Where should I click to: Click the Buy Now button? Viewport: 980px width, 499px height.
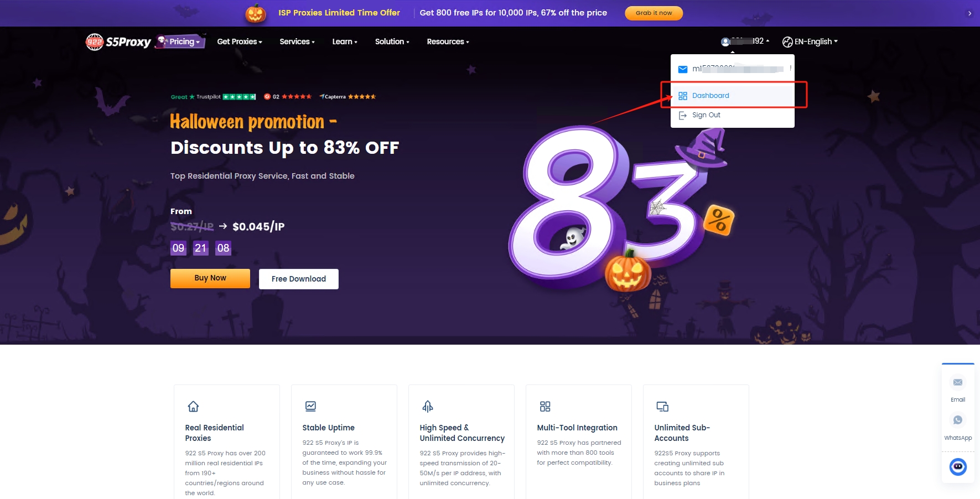point(210,278)
